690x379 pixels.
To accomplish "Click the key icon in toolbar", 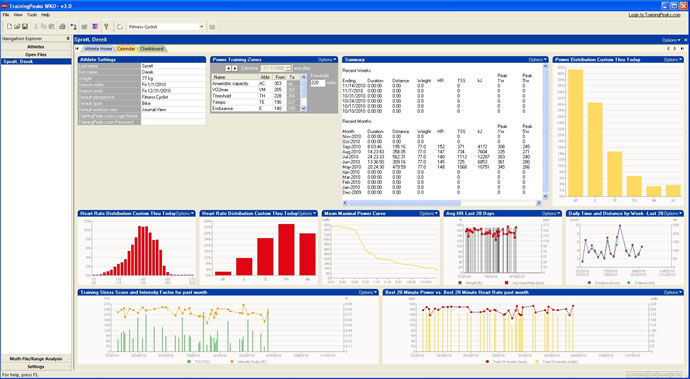I will pos(106,27).
